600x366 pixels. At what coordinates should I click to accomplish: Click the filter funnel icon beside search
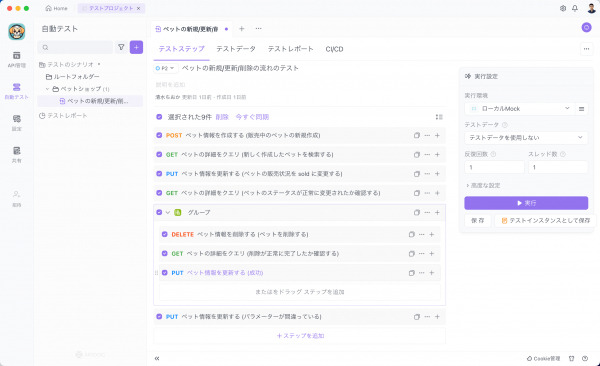pyautogui.click(x=121, y=47)
